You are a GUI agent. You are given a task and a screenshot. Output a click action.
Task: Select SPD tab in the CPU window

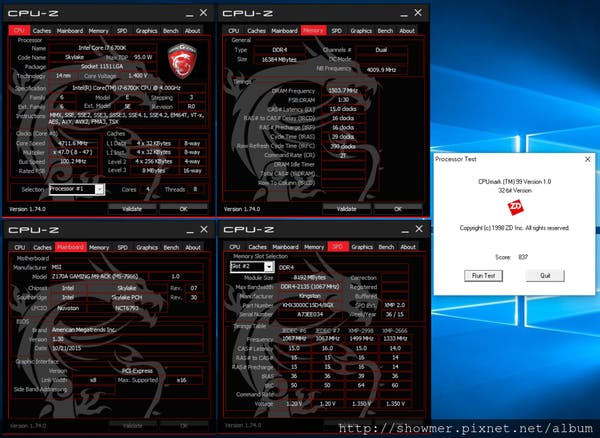click(x=122, y=31)
